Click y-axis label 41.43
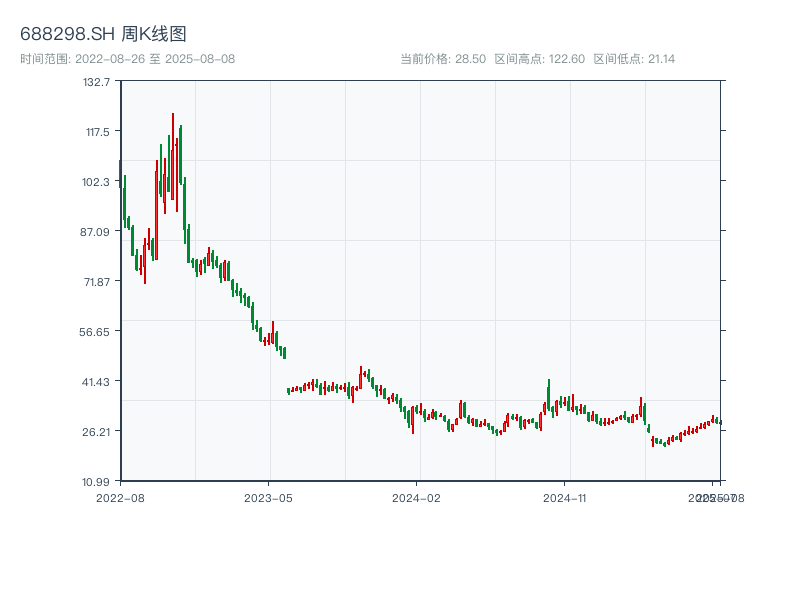Viewport: 800px width, 600px height. pos(96,382)
